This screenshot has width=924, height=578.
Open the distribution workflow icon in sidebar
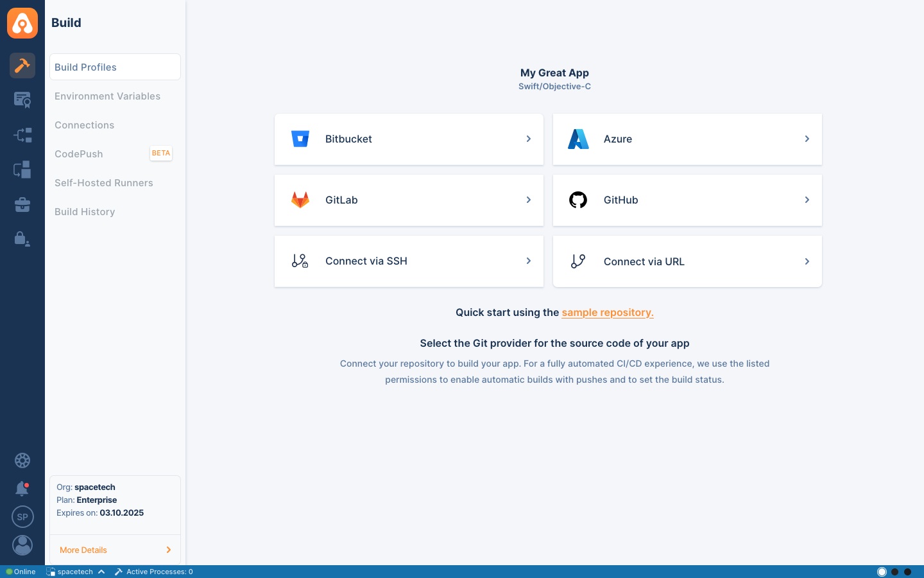point(22,135)
